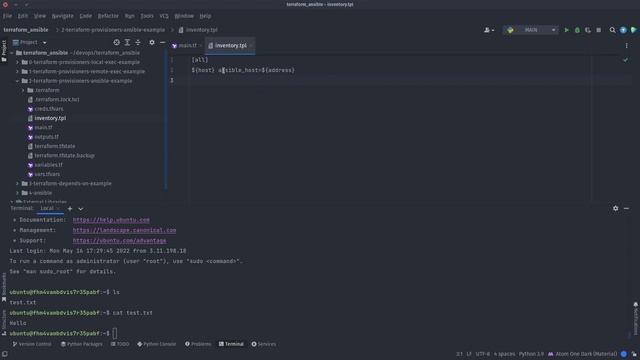
Task: Click the UTF-8 encoding in status bar
Action: point(482,354)
